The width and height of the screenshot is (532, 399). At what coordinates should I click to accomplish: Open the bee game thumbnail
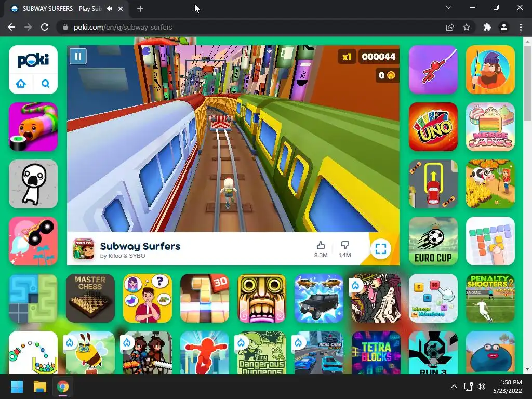tap(90, 353)
